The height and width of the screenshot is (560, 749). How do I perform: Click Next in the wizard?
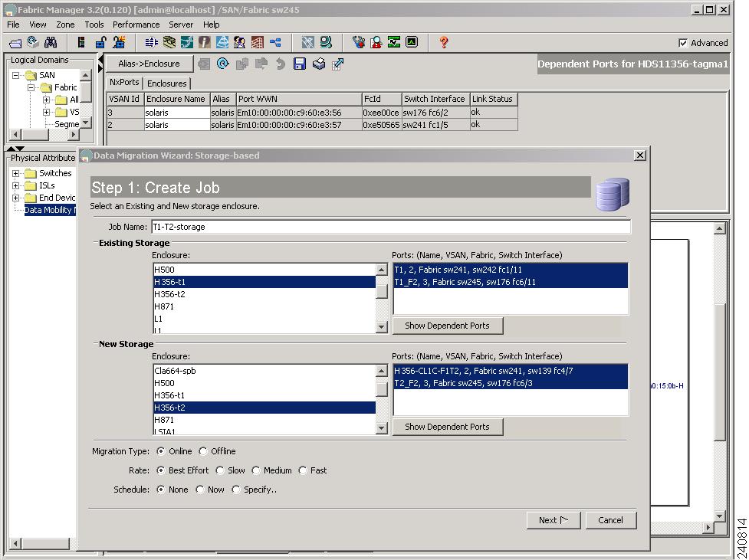[x=554, y=520]
